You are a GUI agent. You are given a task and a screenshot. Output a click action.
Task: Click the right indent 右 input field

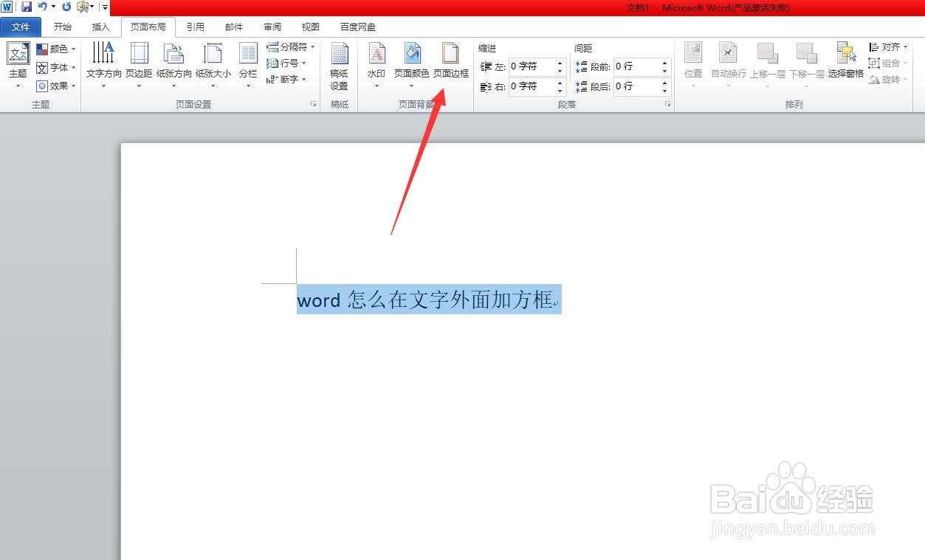click(531, 86)
